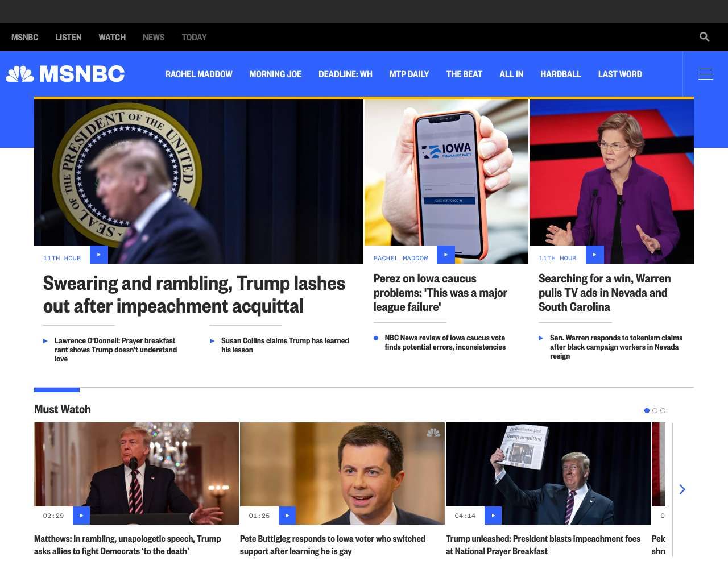Image resolution: width=728 pixels, height=582 pixels.
Task: Read Perez on Iowa caucus problems story
Action: coord(440,293)
